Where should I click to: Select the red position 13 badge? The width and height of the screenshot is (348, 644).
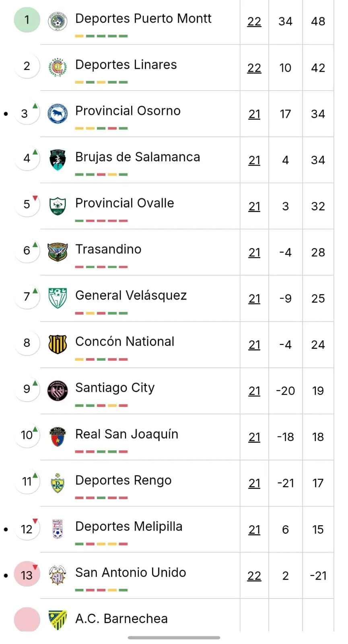click(x=27, y=575)
